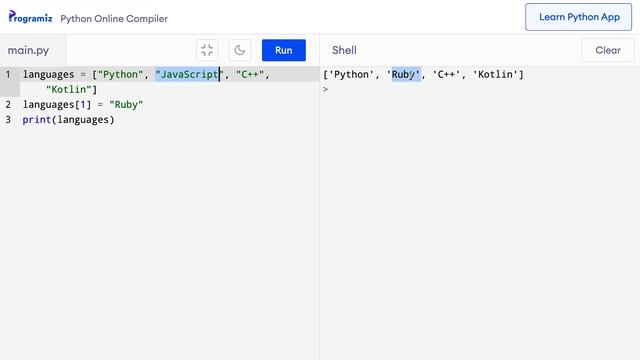Run the Python code
Screen dimensions: 640x360
click(284, 50)
